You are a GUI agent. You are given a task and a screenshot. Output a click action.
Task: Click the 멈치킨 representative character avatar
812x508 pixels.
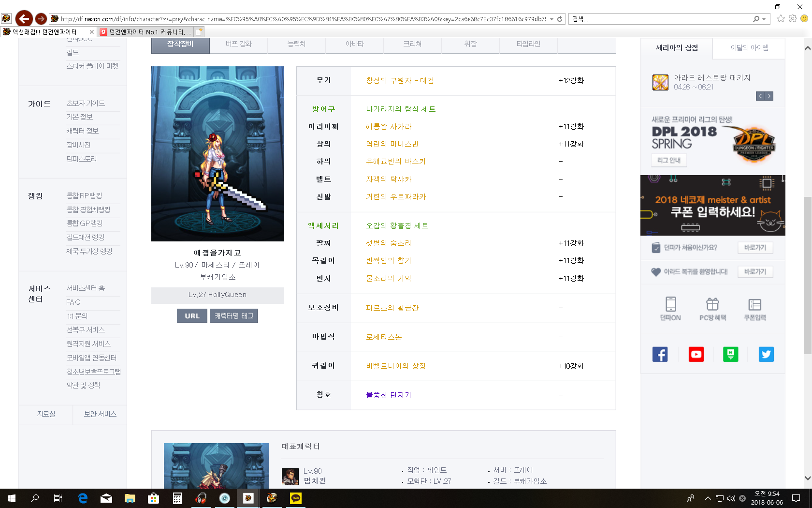pos(290,477)
